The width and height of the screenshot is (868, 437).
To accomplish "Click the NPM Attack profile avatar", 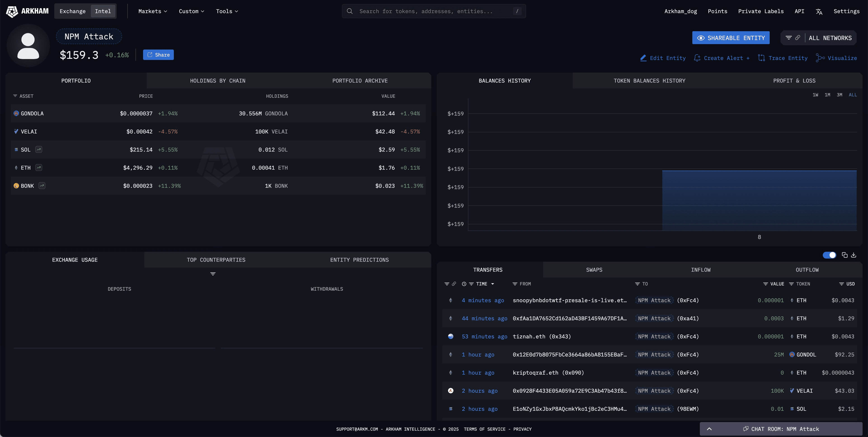I will tap(28, 45).
